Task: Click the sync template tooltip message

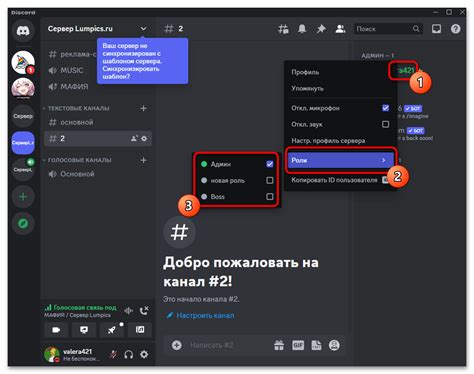Action: 143,61
